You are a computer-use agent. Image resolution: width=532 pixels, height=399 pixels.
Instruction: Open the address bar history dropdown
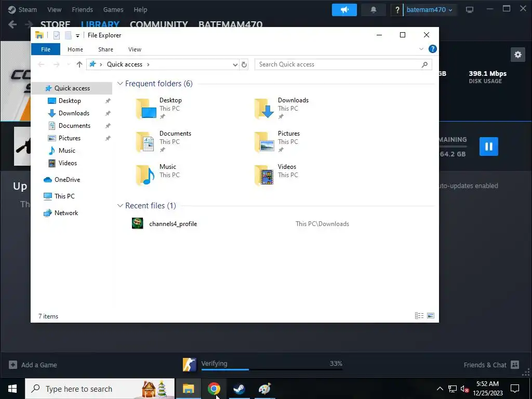pyautogui.click(x=235, y=64)
